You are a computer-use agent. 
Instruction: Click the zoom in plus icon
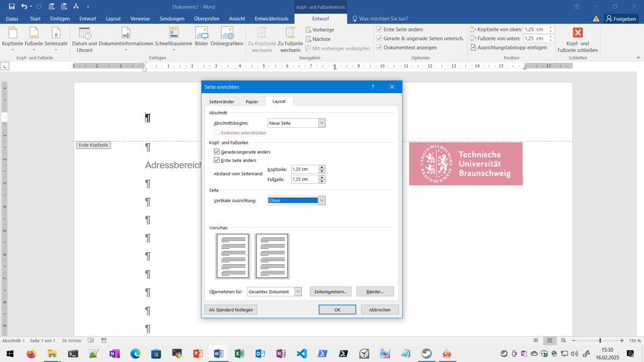621,341
